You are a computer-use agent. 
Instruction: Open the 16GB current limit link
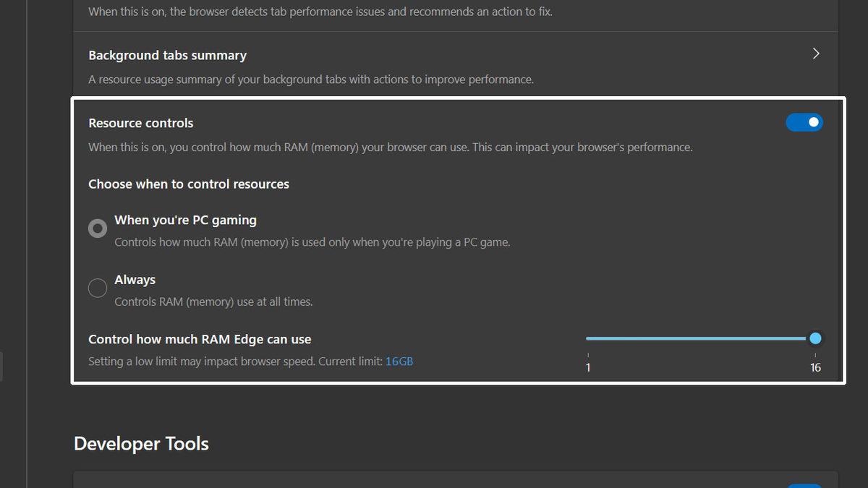click(399, 361)
